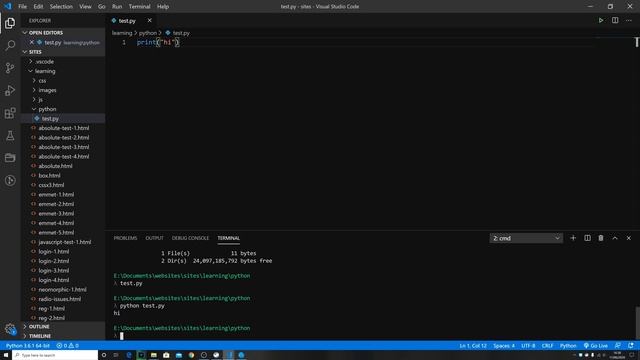Viewport: 640px width, 360px height.
Task: Open the Run and Debug view
Action: tap(10, 90)
